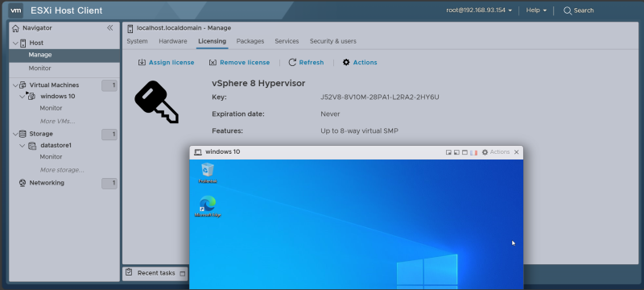
Task: Click the Recent tasks clipboard icon
Action: click(x=130, y=272)
